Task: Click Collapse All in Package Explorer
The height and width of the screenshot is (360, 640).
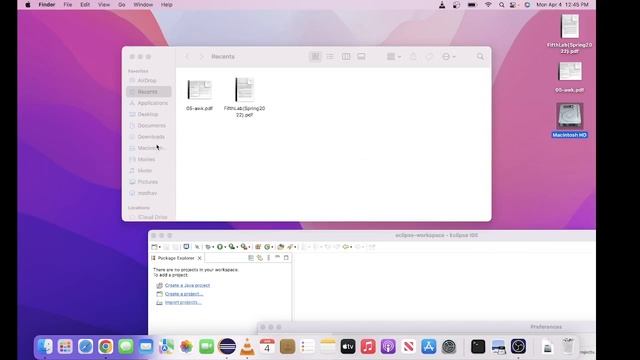Action: pyautogui.click(x=251, y=258)
